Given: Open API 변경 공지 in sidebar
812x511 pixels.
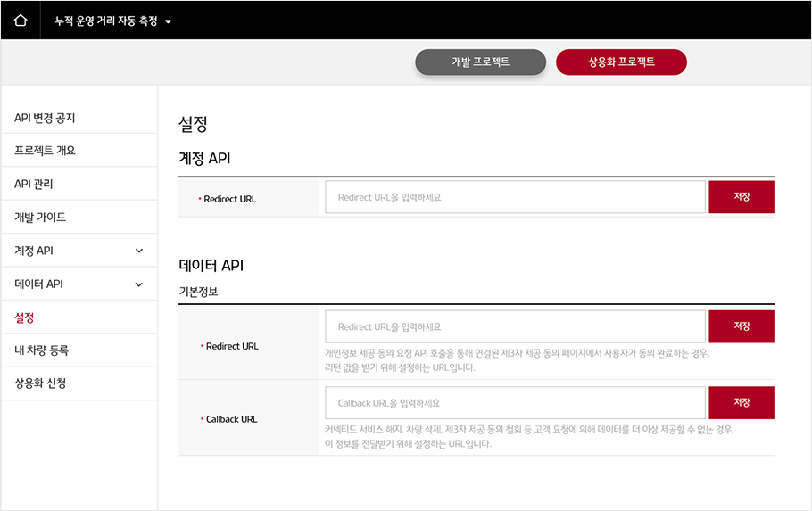Looking at the screenshot, I should [x=45, y=118].
